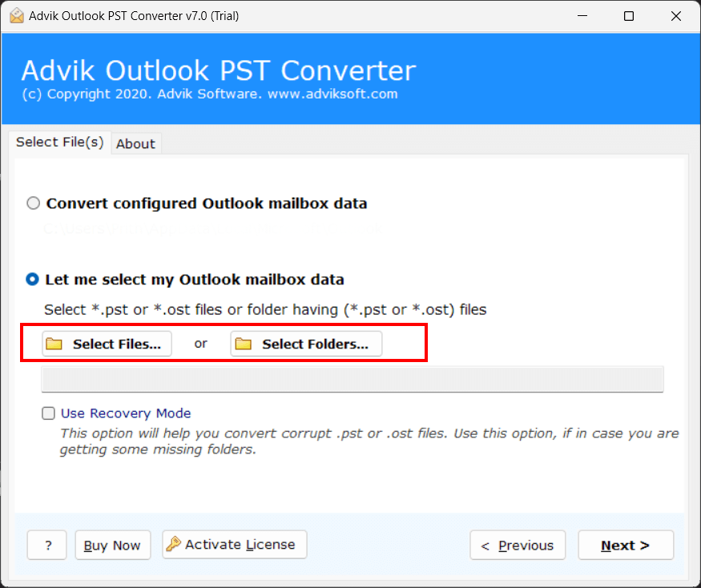
Task: Select 'Convert configured Outlook mailbox data' option
Action: 33,203
